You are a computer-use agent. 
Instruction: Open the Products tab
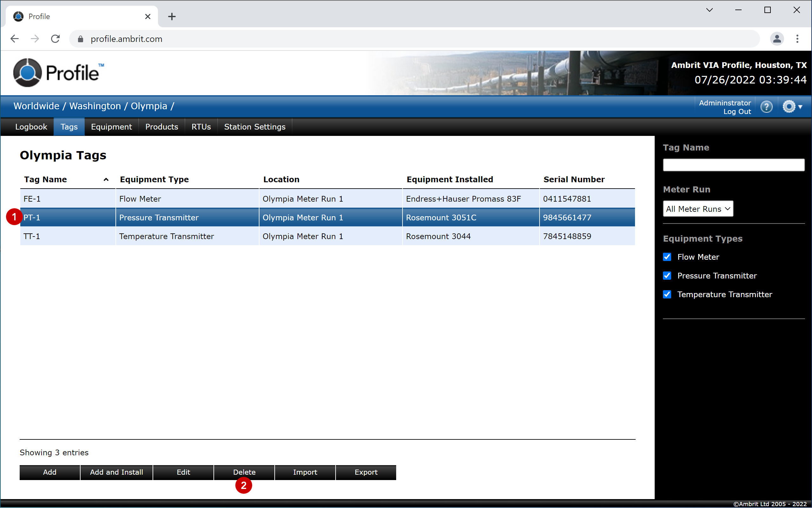click(162, 127)
